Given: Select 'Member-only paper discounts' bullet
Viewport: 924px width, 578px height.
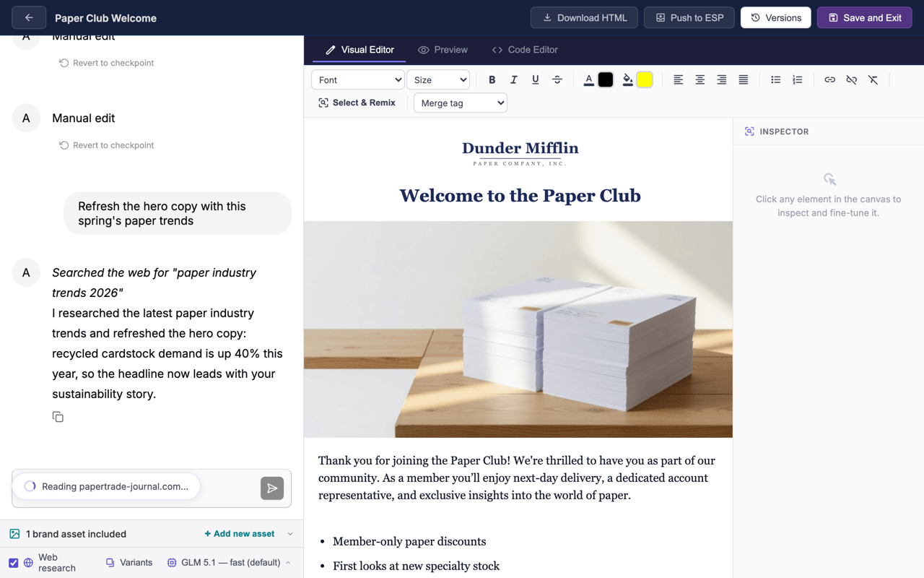Looking at the screenshot, I should 409,541.
